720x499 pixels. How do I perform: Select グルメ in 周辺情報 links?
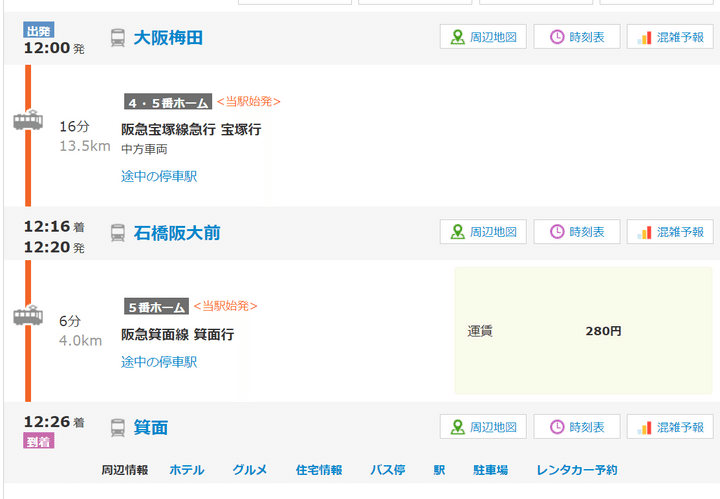coord(250,470)
